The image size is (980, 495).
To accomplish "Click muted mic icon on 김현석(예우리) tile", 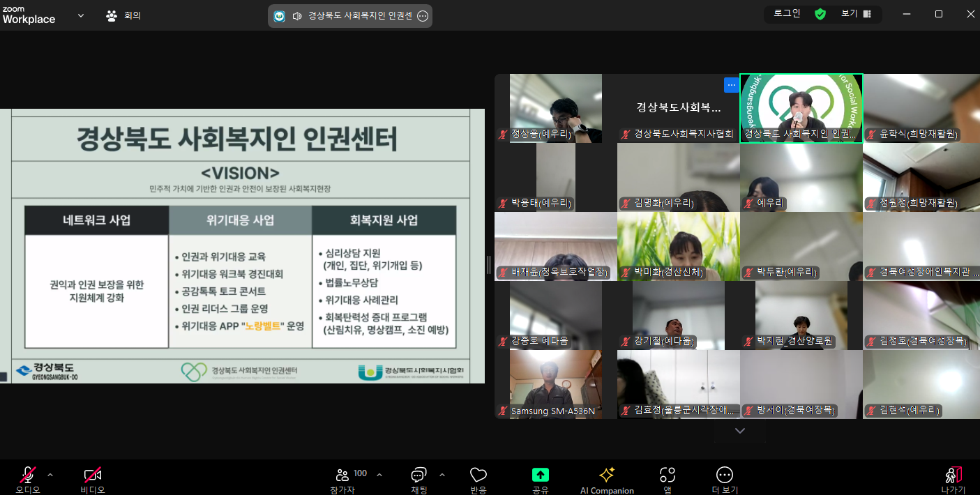I will click(871, 411).
